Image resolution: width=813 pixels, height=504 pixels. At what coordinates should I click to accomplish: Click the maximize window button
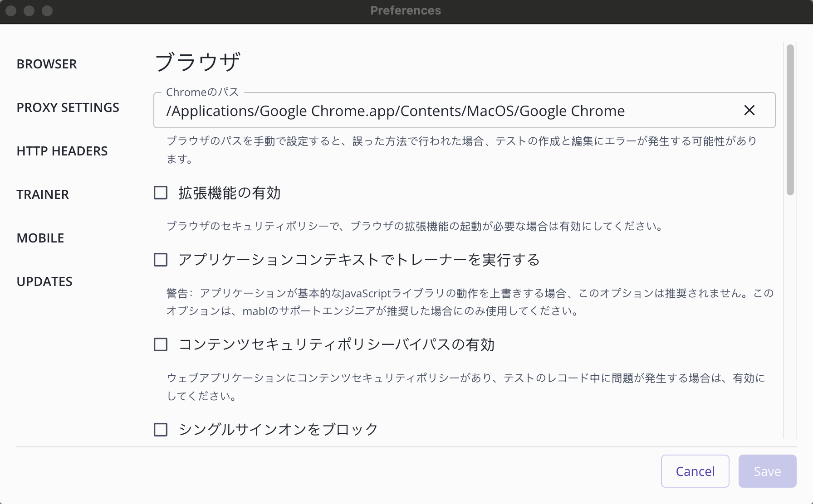click(47, 10)
